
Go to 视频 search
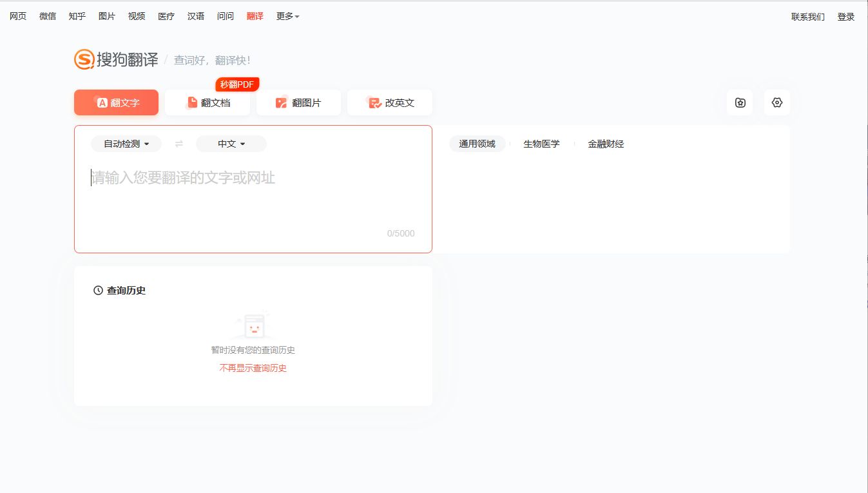click(137, 16)
